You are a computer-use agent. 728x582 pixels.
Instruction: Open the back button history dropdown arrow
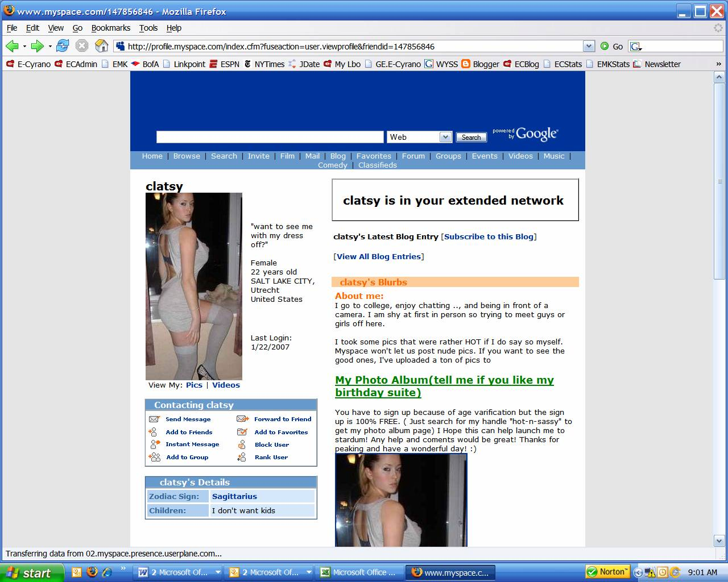pos(24,47)
